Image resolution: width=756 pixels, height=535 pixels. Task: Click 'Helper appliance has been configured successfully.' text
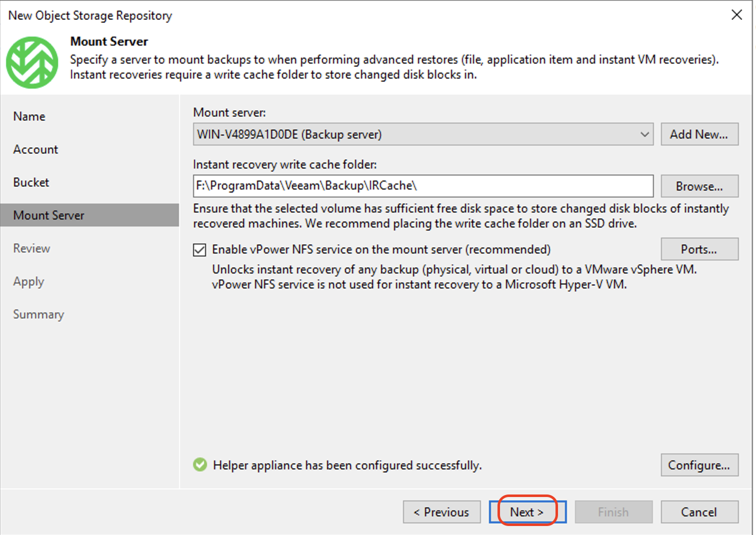tap(347, 465)
